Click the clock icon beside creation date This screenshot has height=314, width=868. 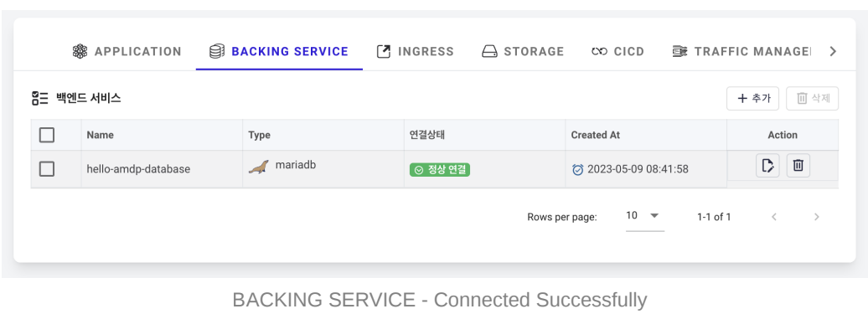pos(577,169)
